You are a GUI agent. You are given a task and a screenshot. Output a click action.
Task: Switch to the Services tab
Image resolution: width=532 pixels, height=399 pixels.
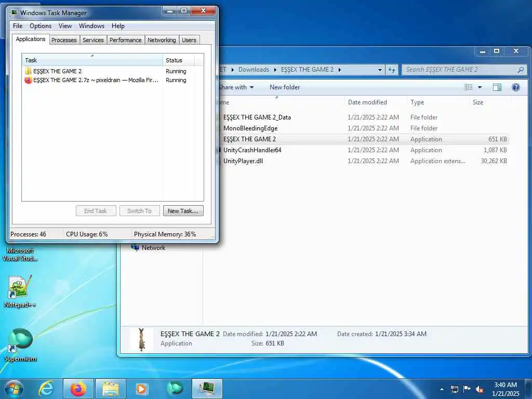click(93, 40)
